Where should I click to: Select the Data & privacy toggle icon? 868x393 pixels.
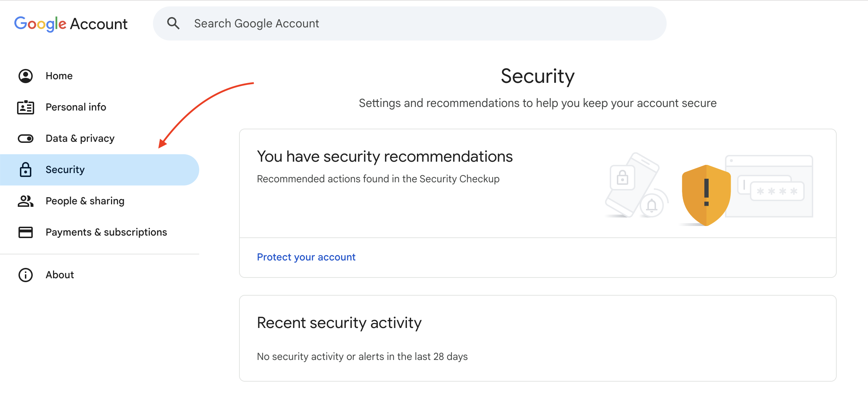click(x=25, y=138)
